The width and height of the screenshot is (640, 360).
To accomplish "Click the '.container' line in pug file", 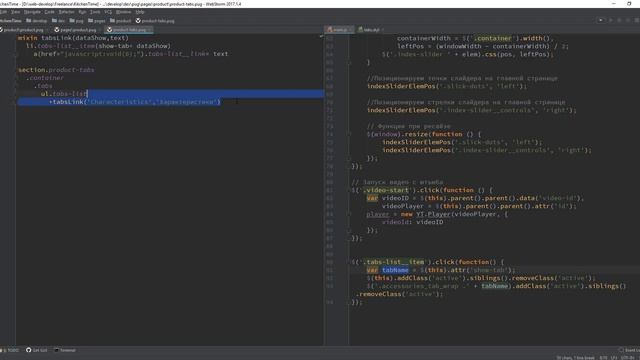I will (x=44, y=78).
